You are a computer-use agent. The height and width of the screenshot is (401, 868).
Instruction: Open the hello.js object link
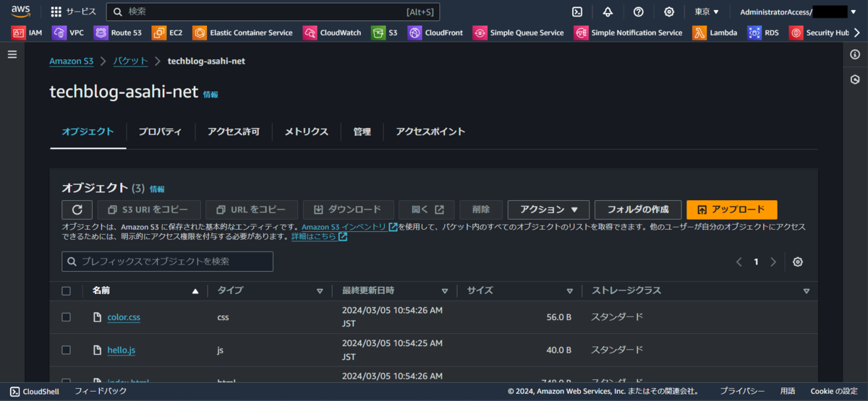121,350
